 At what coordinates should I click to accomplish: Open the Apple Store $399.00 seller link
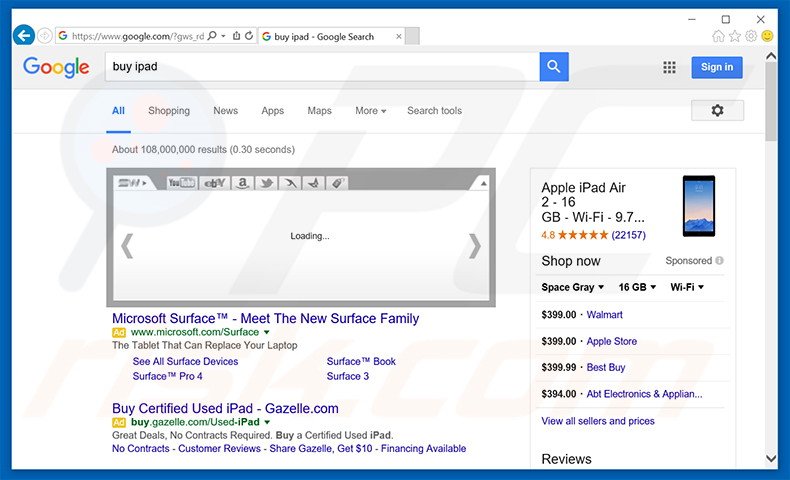click(x=612, y=341)
